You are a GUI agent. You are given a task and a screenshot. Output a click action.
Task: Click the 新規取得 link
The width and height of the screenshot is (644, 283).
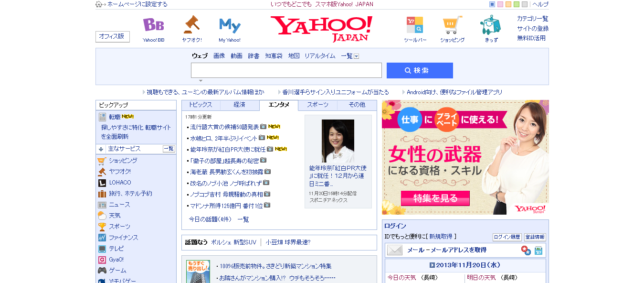click(x=441, y=237)
